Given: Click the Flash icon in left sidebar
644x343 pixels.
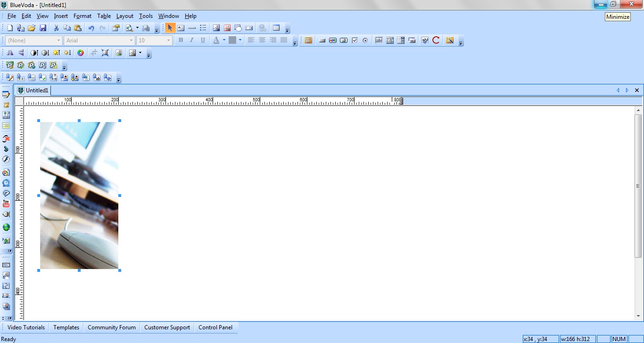Looking at the screenshot, I should 6,159.
